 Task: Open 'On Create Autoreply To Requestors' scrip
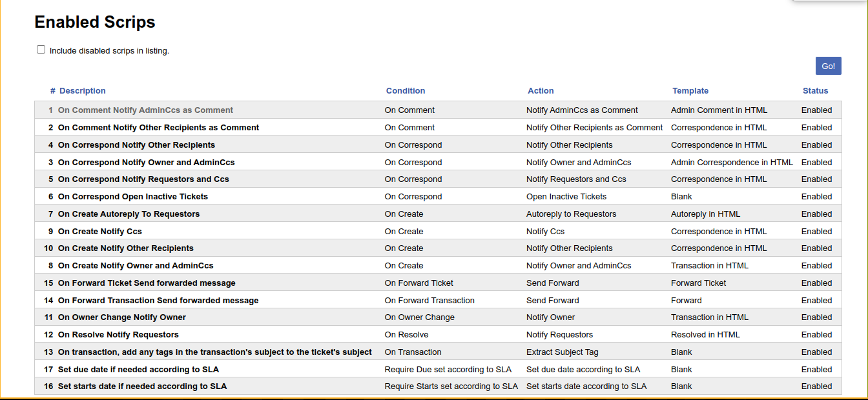(129, 214)
